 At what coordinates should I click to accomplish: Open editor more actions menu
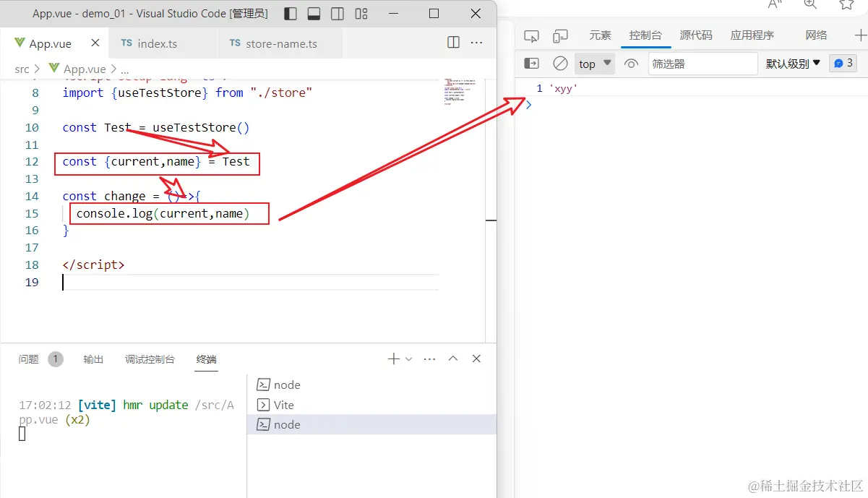[x=477, y=43]
